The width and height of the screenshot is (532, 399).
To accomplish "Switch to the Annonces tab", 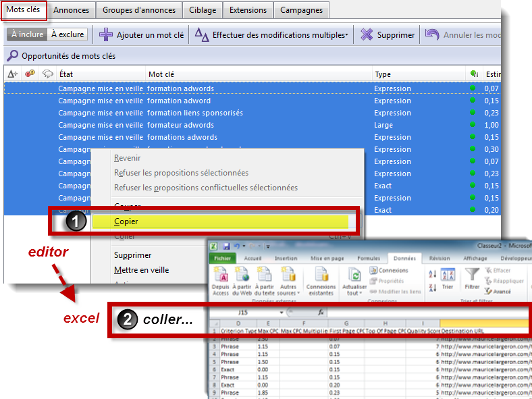I will click(72, 10).
